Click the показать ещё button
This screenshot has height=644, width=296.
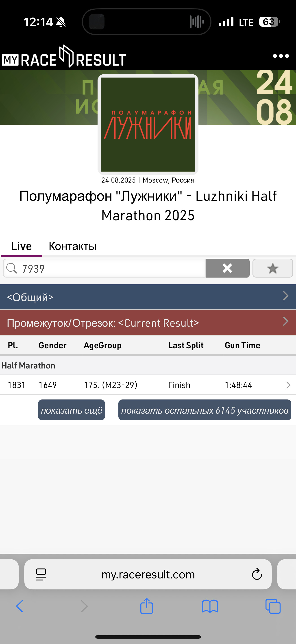(x=71, y=410)
